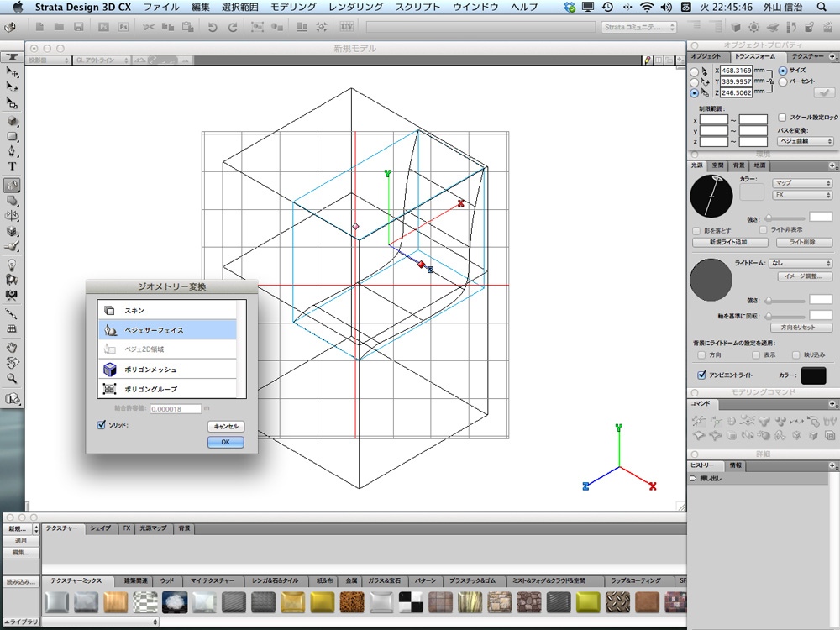Open the スクリプト menu
This screenshot has height=630, width=840.
click(417, 7)
